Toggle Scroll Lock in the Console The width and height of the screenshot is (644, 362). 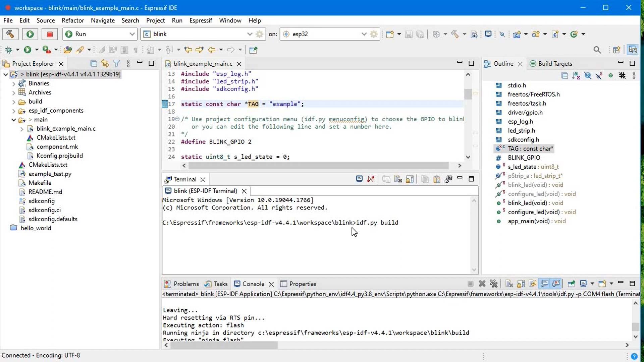(521, 284)
